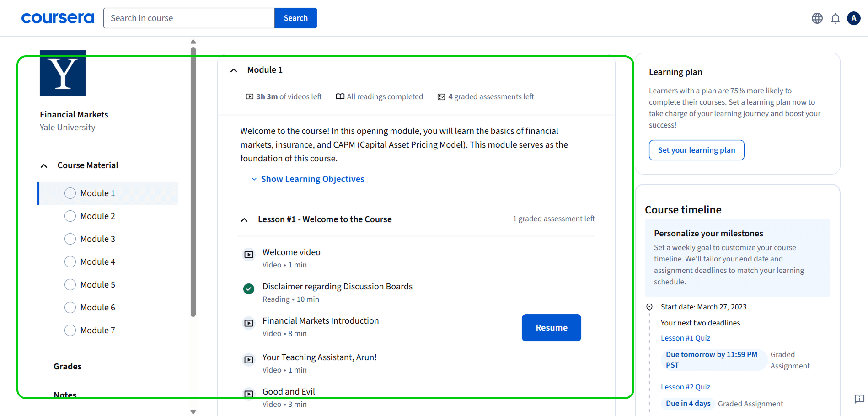This screenshot has height=416, width=868.
Task: Focus the Search in course field
Action: click(189, 18)
